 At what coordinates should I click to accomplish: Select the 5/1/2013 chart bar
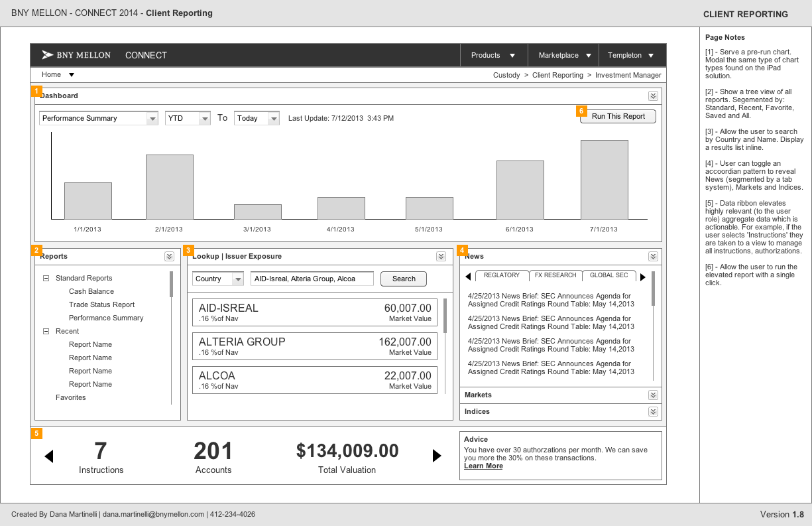(430, 208)
